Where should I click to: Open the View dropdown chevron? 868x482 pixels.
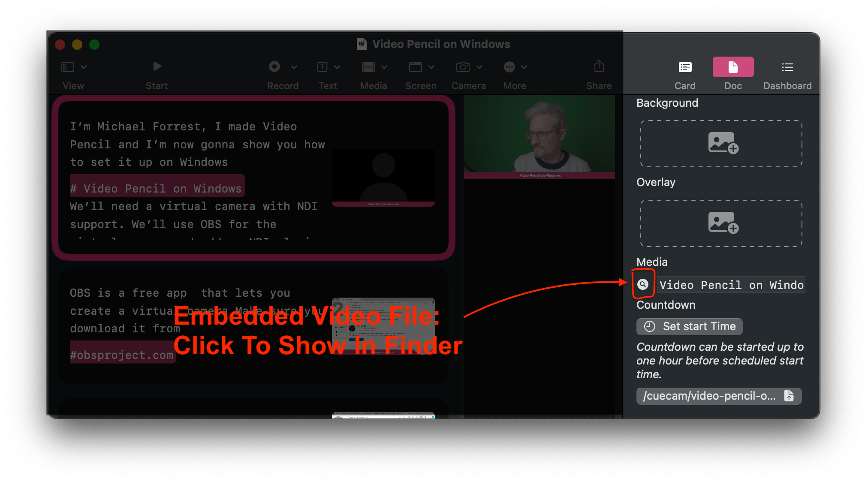coord(84,67)
